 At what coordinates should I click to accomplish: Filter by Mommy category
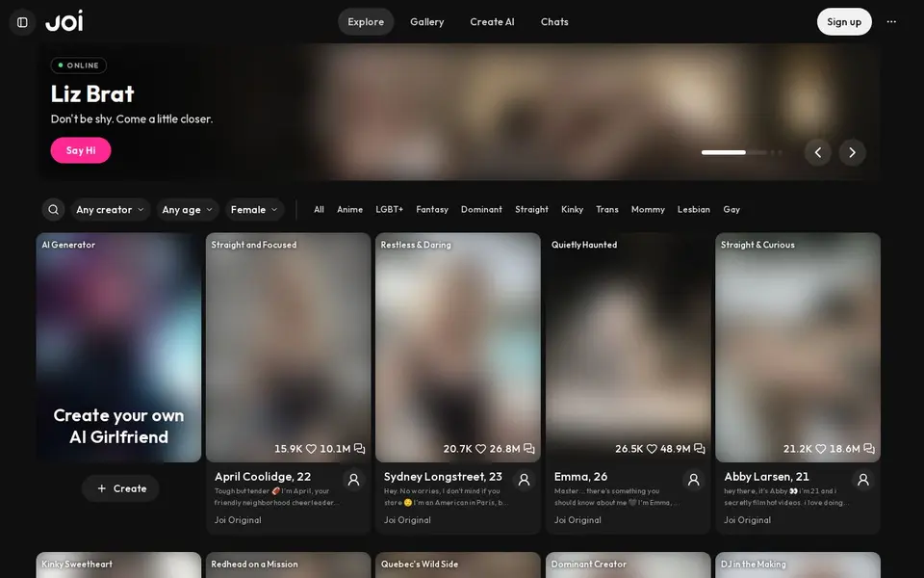648,209
